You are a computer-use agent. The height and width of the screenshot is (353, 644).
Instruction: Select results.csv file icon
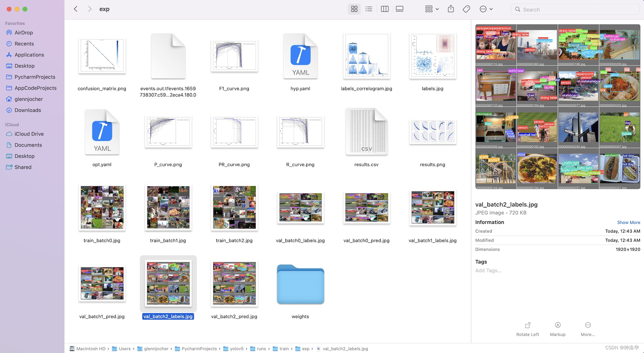(x=366, y=132)
